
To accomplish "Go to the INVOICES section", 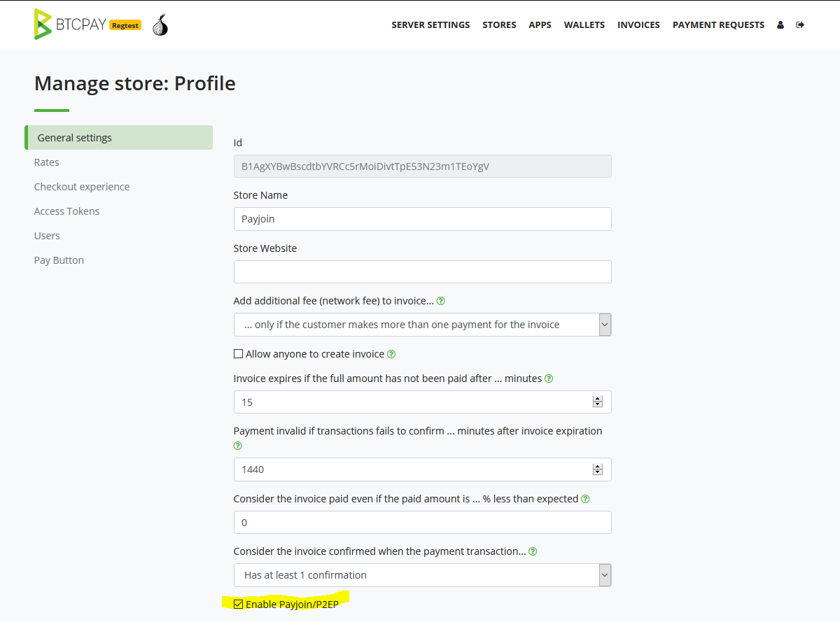I will click(638, 24).
